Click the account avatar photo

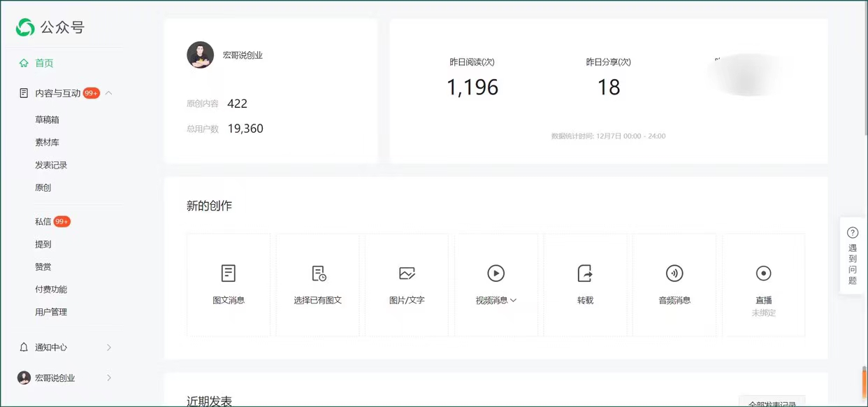coord(201,55)
